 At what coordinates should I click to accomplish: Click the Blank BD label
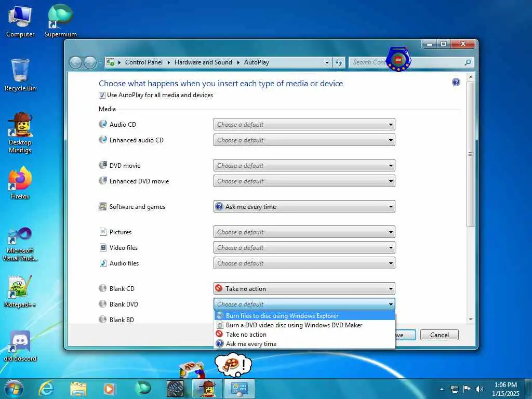pos(122,320)
